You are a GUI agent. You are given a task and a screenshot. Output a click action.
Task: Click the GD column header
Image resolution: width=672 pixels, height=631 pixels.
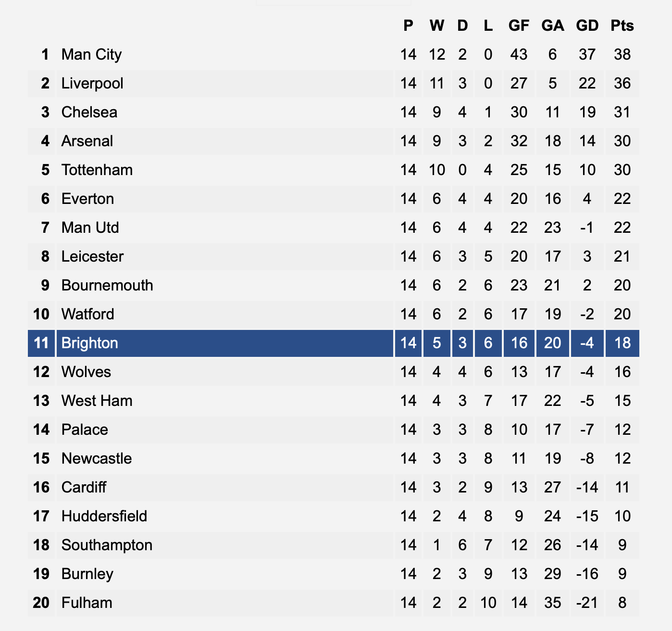coord(587,25)
